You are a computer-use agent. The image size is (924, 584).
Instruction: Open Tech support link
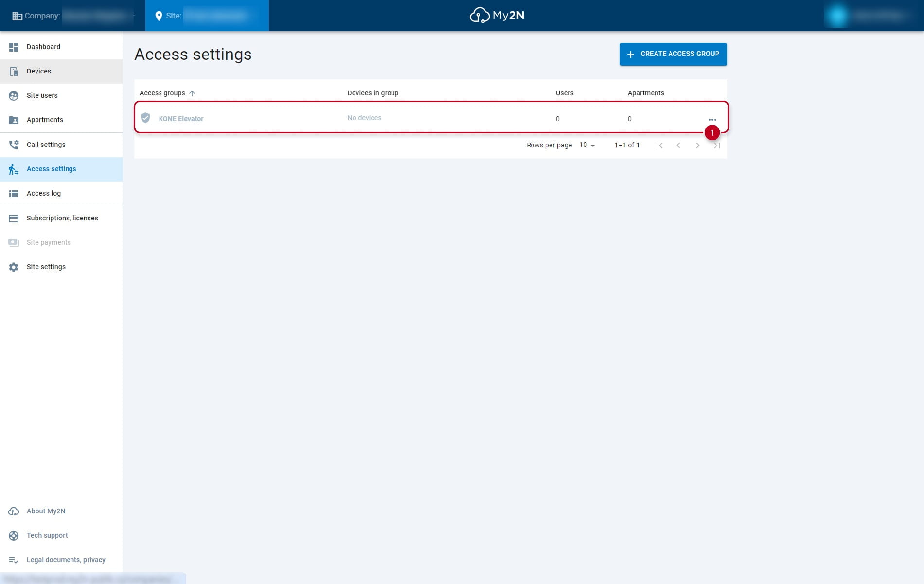[x=61, y=535]
